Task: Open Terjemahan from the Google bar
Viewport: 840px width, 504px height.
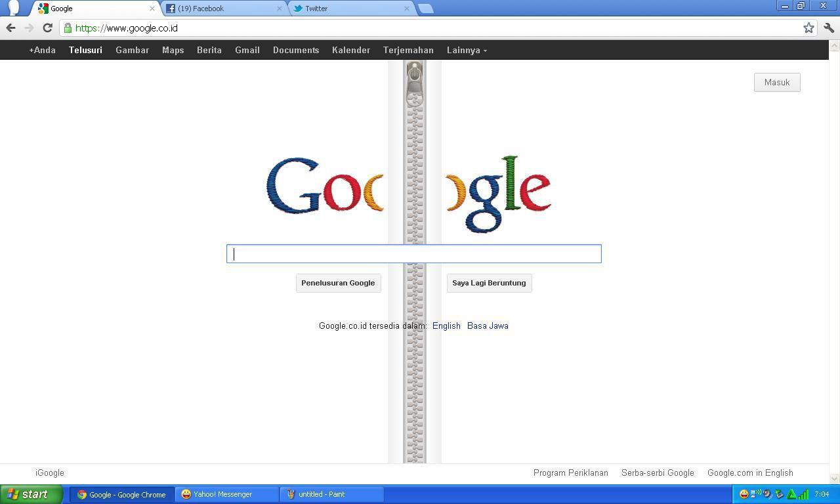Action: pos(408,50)
